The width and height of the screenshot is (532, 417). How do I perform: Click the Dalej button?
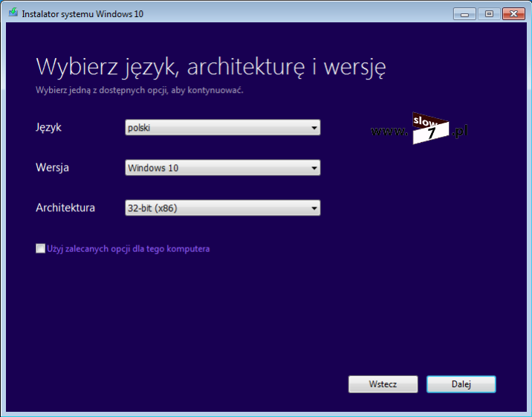coord(461,384)
